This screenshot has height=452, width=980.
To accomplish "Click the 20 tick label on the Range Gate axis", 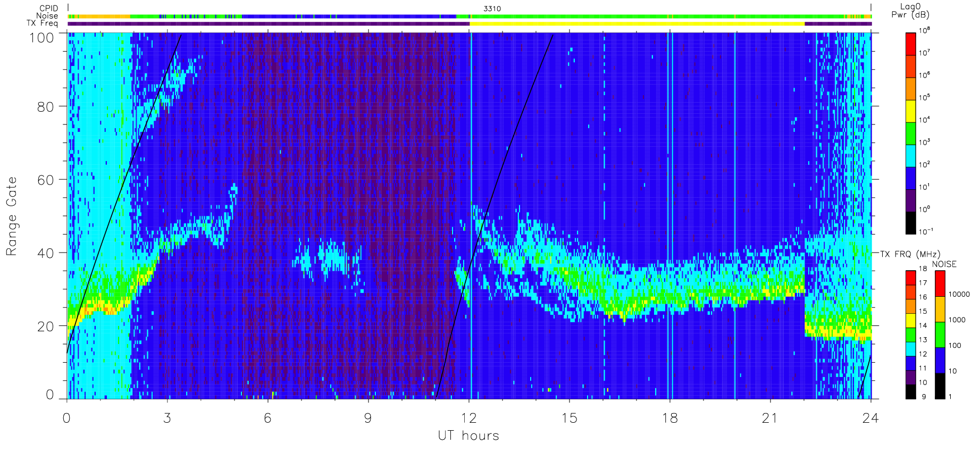I will point(46,327).
